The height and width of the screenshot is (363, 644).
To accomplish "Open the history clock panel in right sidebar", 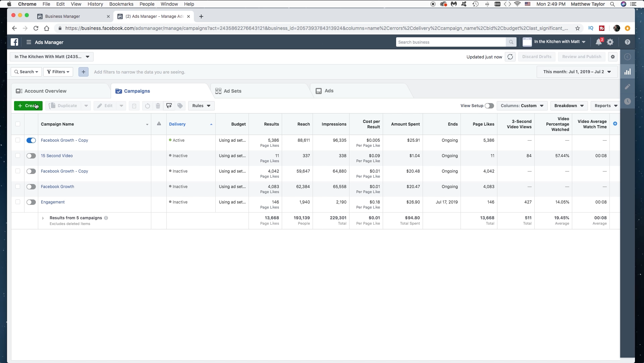I will pyautogui.click(x=628, y=101).
